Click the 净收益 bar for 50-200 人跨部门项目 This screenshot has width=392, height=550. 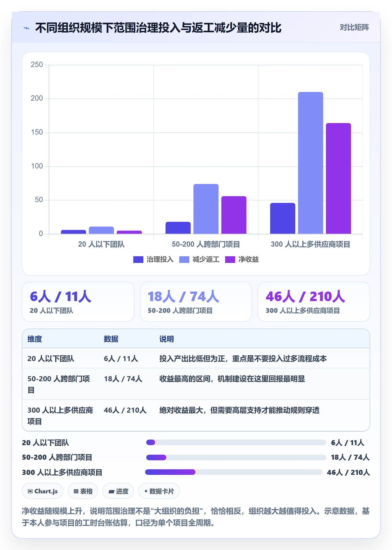234,215
